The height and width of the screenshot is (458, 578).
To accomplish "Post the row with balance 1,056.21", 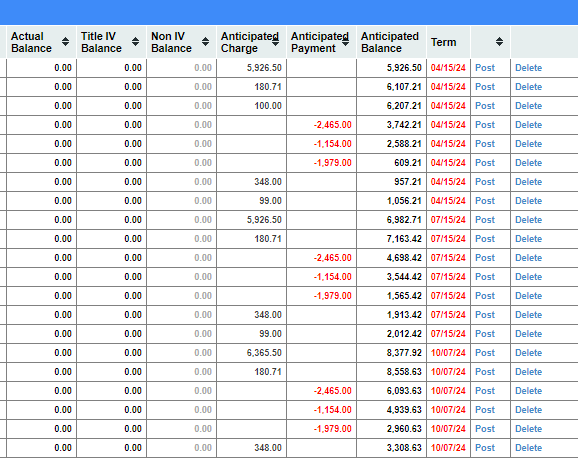I will 485,201.
